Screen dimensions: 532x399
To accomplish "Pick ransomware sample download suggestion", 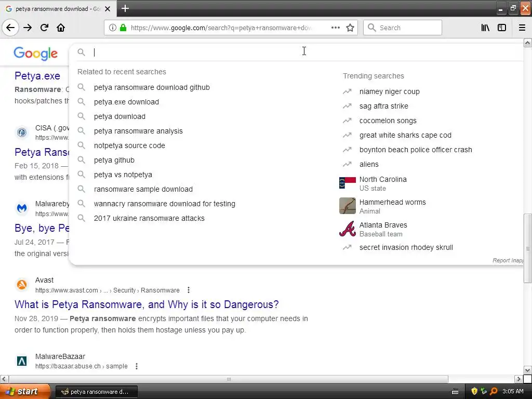I will click(x=143, y=189).
